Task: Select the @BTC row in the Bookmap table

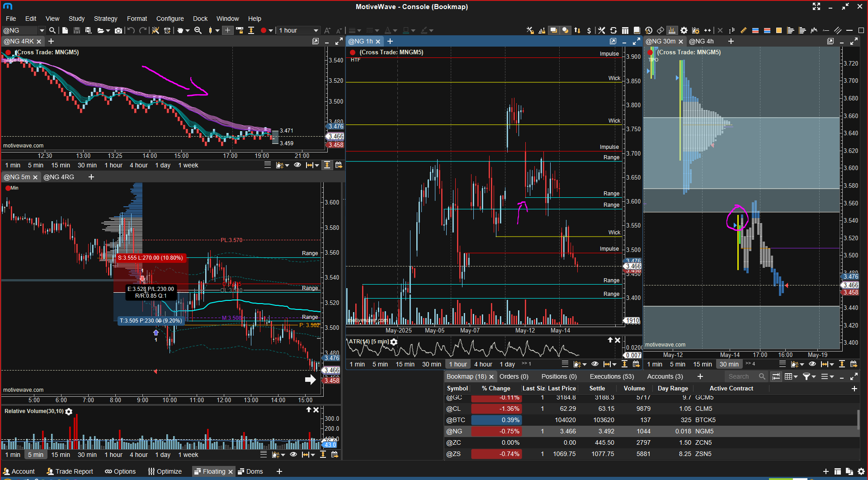Action: click(651, 420)
